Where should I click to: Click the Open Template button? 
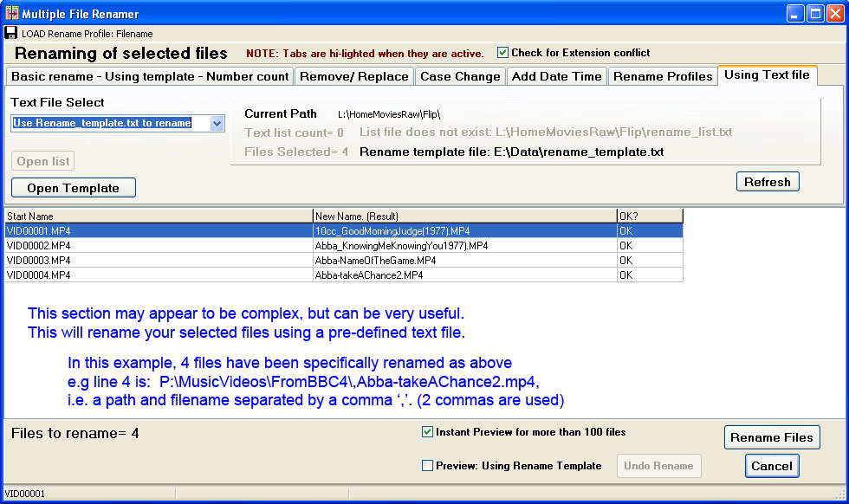coord(74,188)
